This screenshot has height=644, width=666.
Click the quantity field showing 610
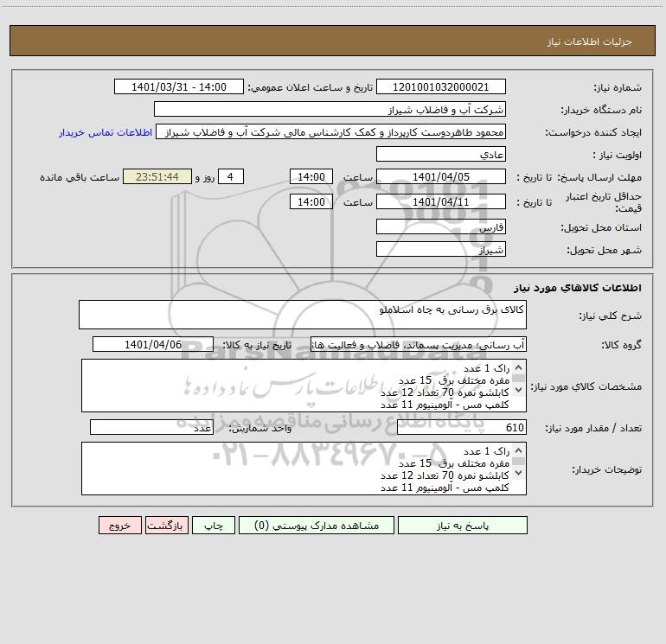(462, 428)
